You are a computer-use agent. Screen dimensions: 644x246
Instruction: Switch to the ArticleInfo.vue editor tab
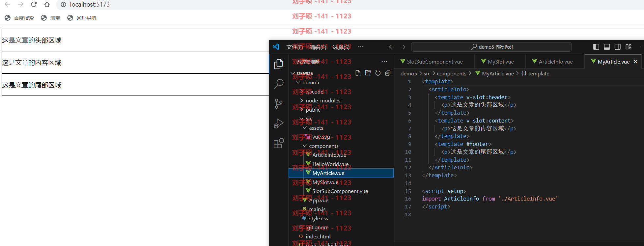pos(555,62)
